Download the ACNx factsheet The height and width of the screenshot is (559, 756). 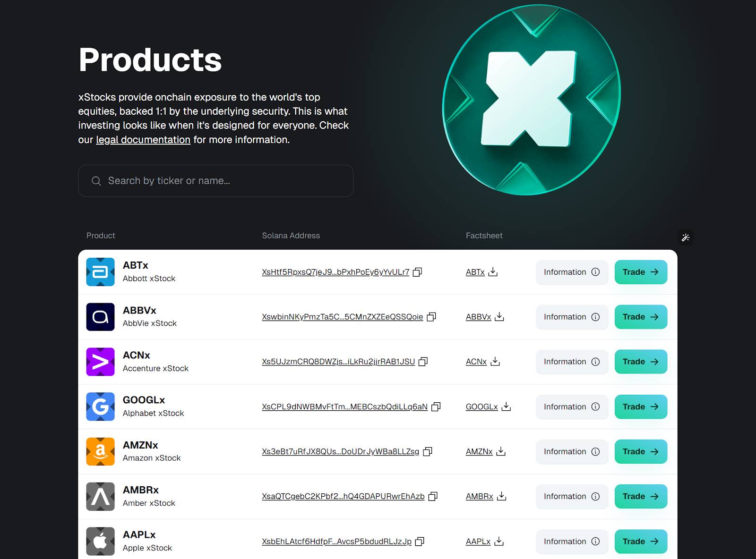[495, 362]
